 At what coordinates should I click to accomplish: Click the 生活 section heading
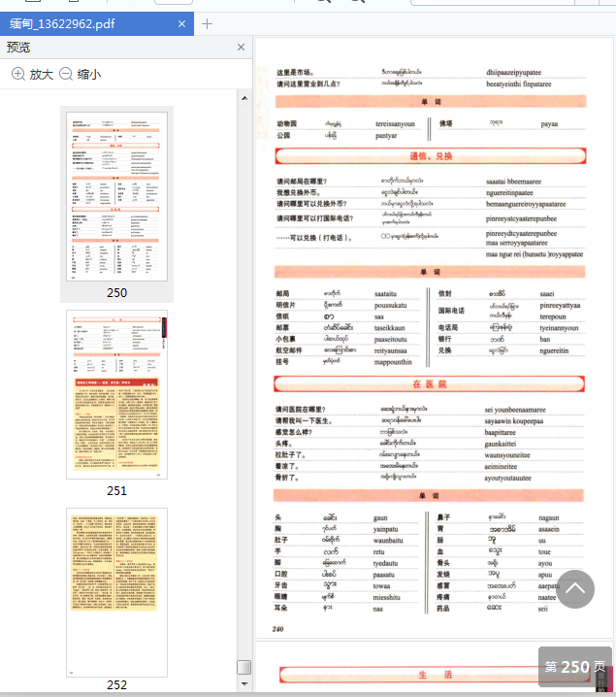point(436,675)
